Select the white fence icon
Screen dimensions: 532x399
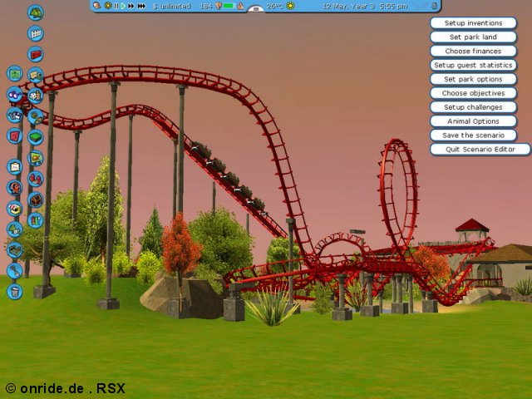[35, 33]
